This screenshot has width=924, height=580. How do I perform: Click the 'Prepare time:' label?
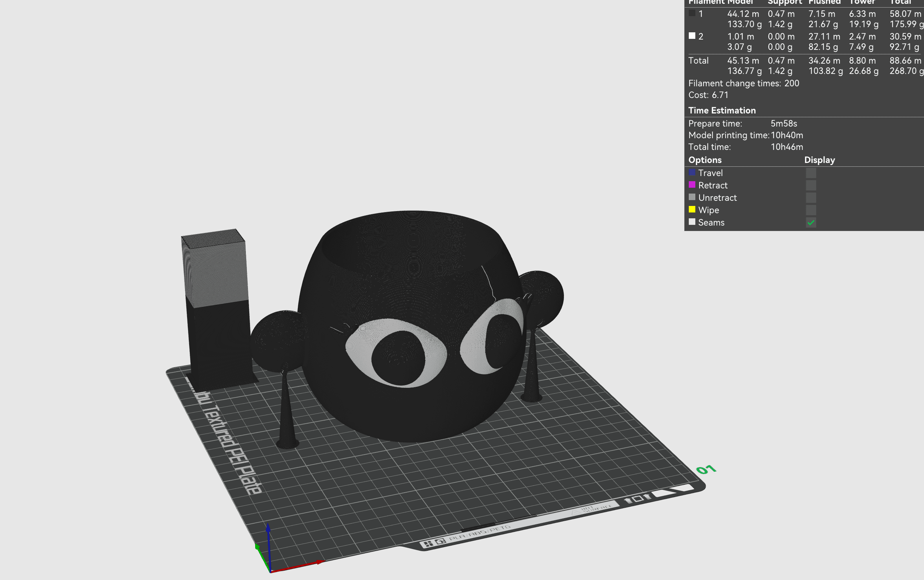pos(715,123)
